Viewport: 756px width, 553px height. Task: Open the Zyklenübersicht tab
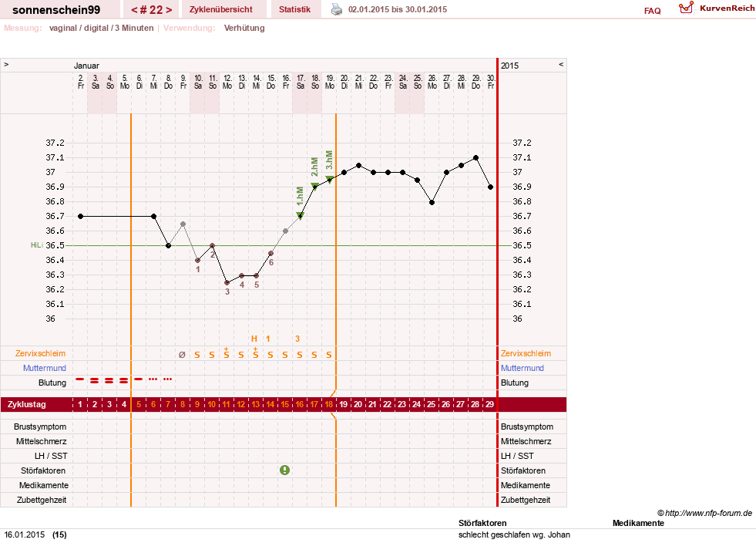click(221, 9)
